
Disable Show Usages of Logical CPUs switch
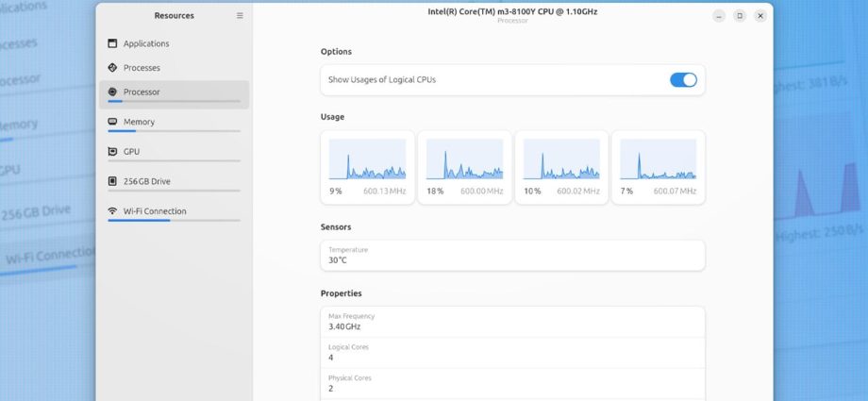point(683,80)
